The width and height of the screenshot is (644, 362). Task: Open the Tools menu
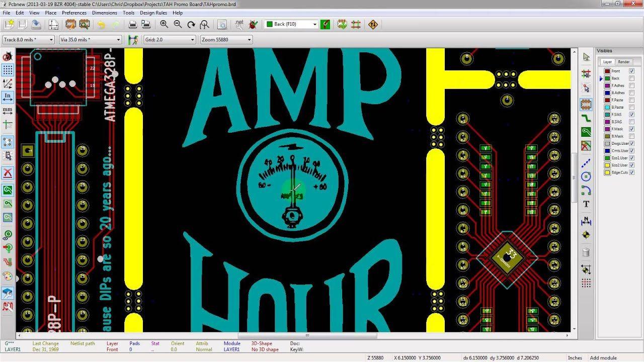click(128, 13)
